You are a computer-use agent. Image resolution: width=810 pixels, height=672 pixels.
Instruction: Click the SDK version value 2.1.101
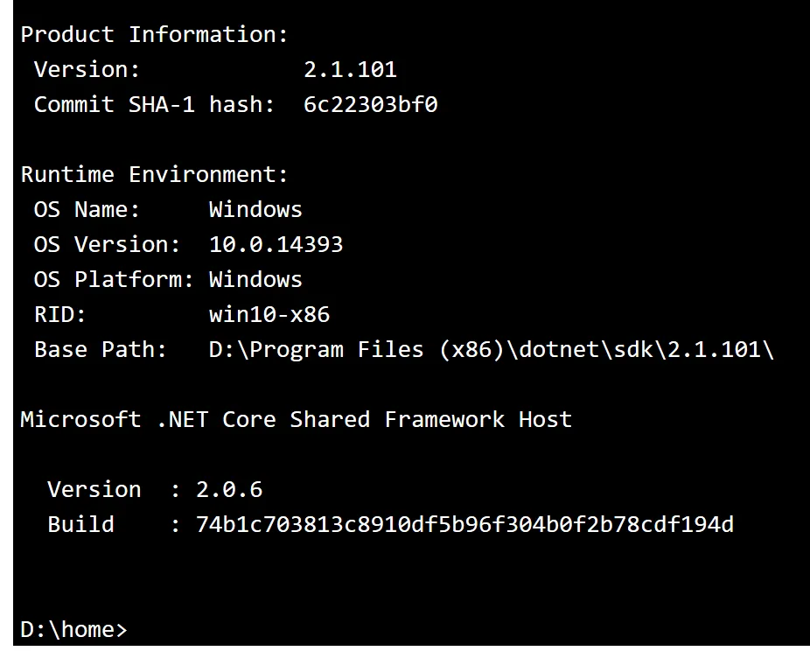click(x=350, y=70)
